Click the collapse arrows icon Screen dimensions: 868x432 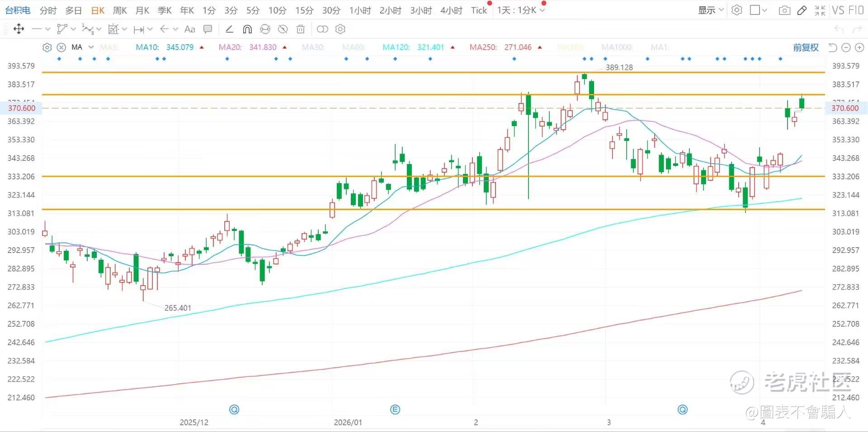click(820, 10)
